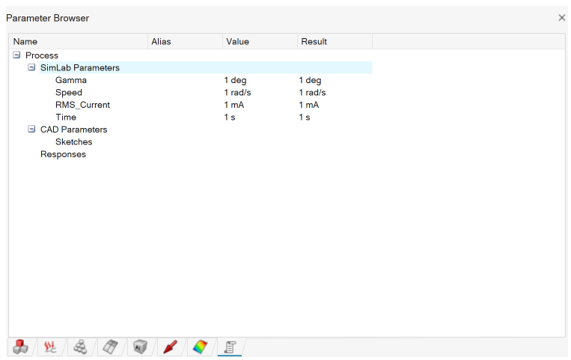The width and height of the screenshot is (571, 360).
Task: Open the stacked spheres browser tab
Action: tap(80, 347)
